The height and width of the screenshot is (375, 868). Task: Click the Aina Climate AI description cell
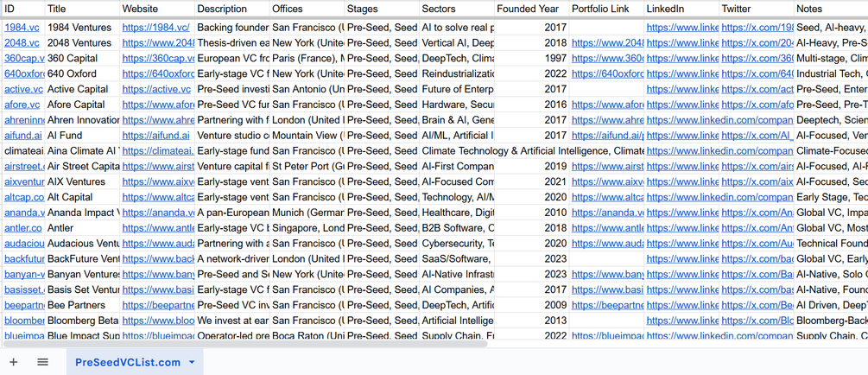(x=231, y=151)
